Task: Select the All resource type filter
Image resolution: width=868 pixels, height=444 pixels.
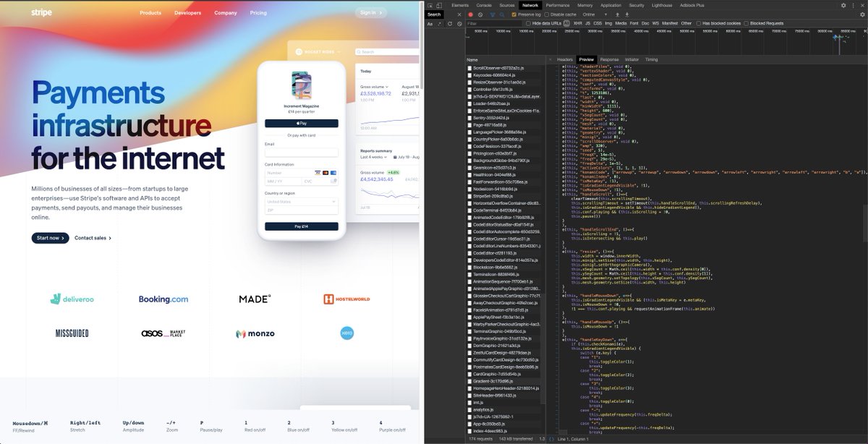Action: [x=566, y=23]
